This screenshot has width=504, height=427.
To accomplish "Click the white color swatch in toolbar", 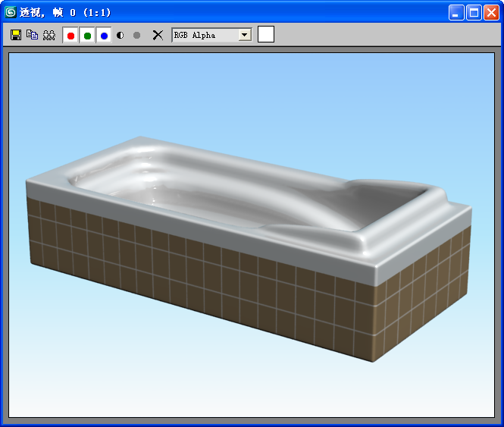I will pos(266,34).
